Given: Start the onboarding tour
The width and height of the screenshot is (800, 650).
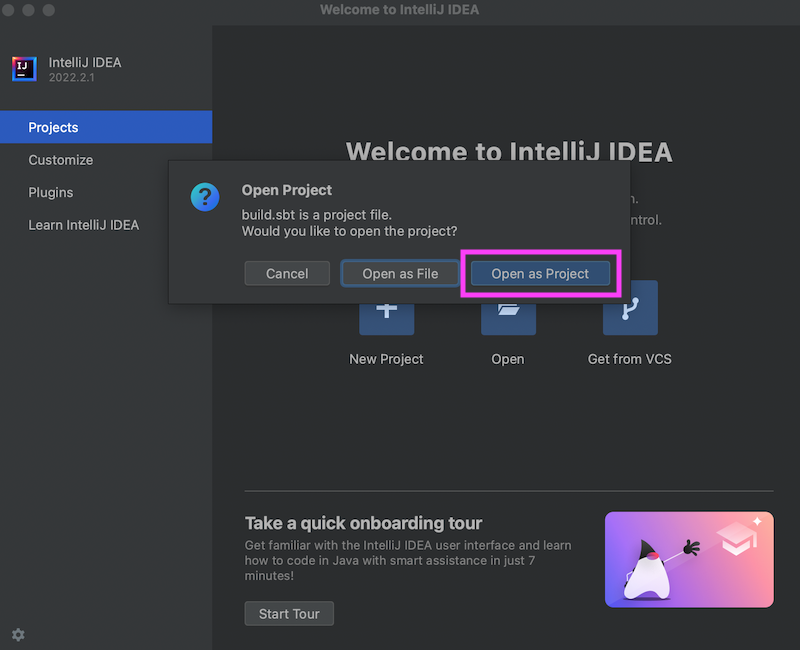Looking at the screenshot, I should coord(289,613).
